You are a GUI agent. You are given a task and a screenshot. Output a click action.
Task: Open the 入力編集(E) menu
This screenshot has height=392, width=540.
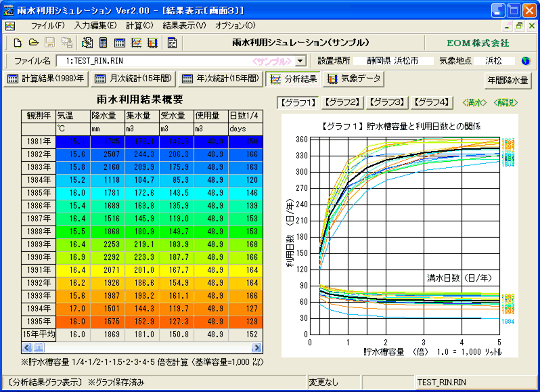coord(95,26)
